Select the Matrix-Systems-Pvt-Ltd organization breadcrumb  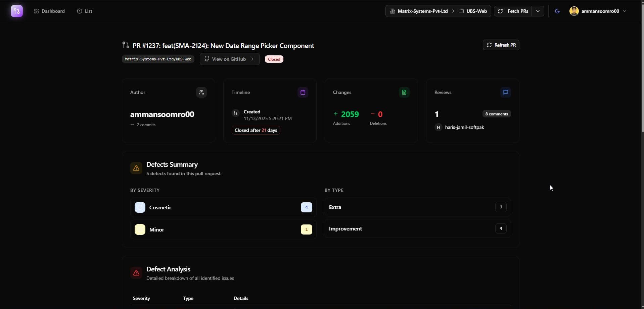pyautogui.click(x=419, y=11)
